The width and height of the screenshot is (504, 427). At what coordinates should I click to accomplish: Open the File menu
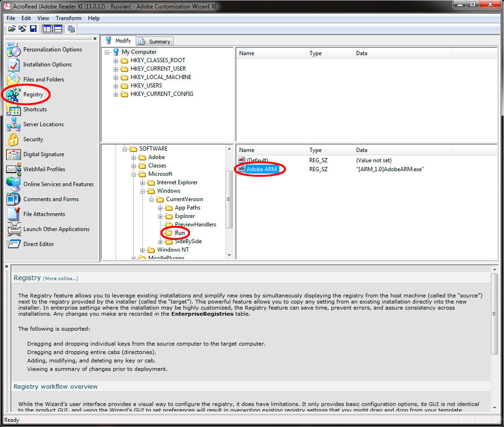(11, 18)
